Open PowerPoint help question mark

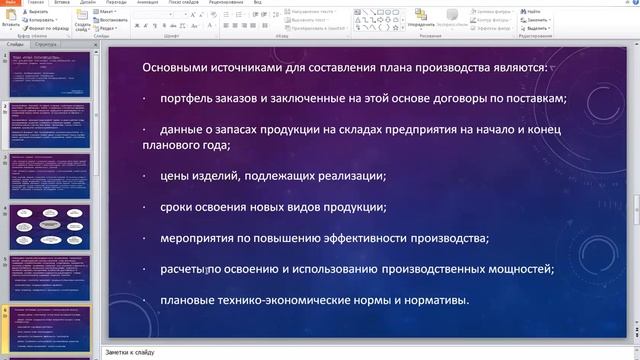635,2
